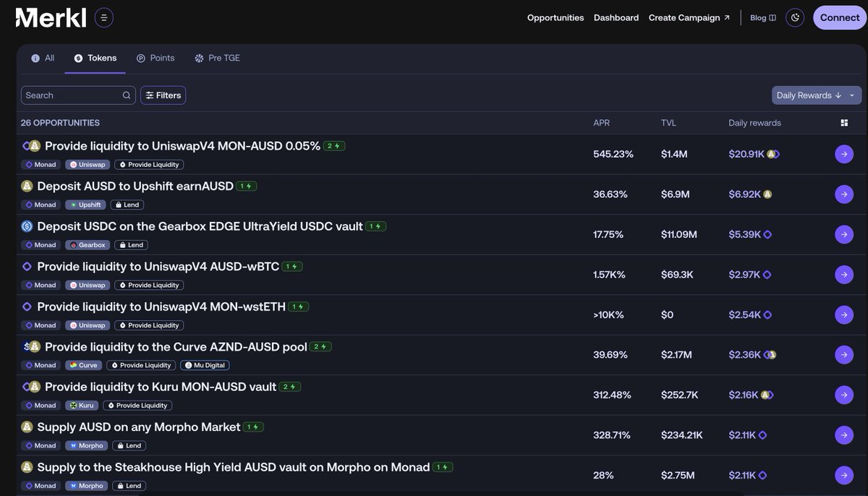The height and width of the screenshot is (496, 868).
Task: Click the $6.92K daily rewards value
Action: [745, 194]
